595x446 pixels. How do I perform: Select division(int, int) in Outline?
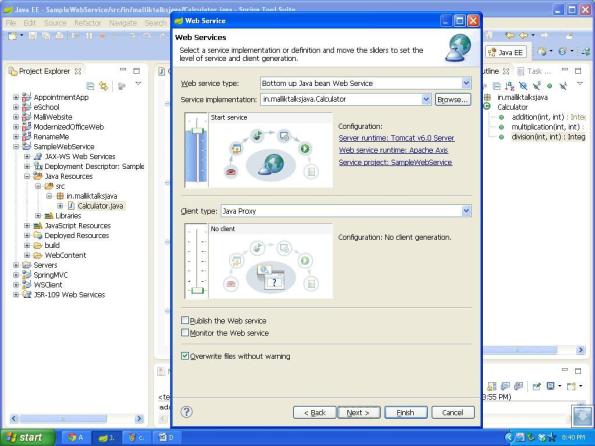[x=548, y=137]
